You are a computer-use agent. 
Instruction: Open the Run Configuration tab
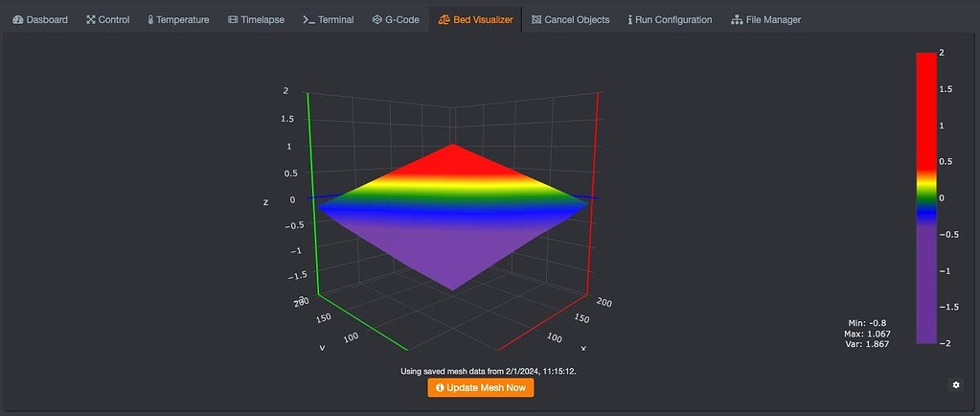(x=670, y=19)
